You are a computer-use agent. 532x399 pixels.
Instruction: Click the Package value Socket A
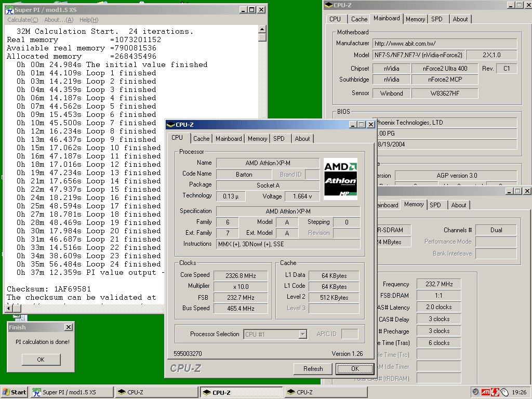pos(268,185)
